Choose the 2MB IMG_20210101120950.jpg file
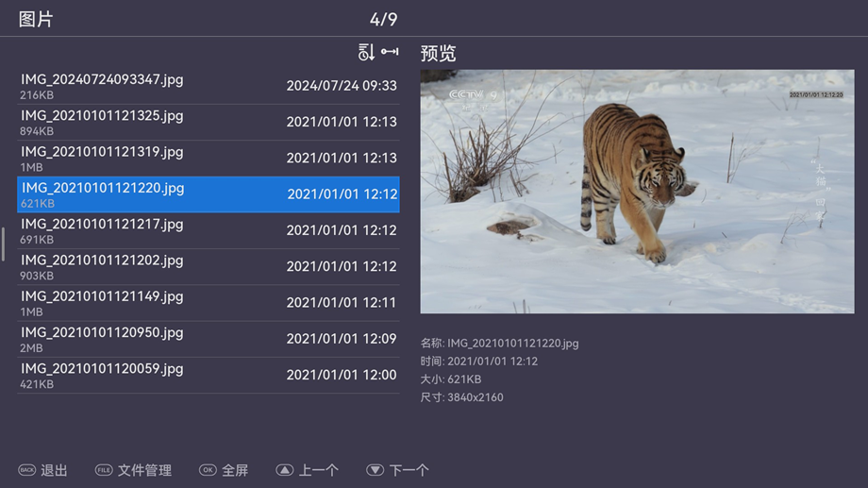 [x=208, y=339]
